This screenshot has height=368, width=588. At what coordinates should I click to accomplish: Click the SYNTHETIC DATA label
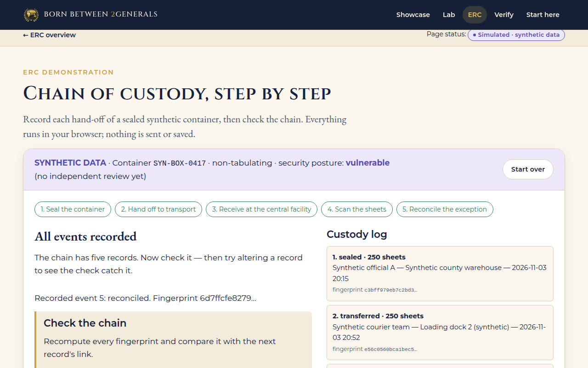pyautogui.click(x=70, y=163)
